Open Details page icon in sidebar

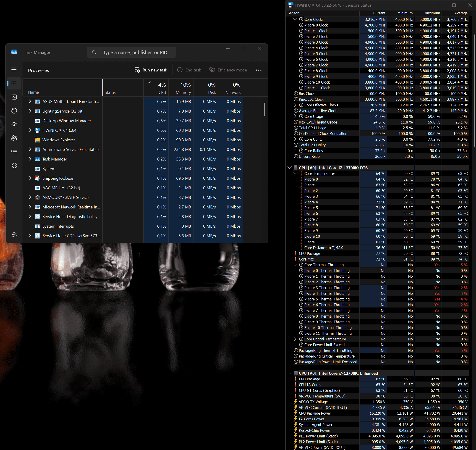(x=14, y=152)
